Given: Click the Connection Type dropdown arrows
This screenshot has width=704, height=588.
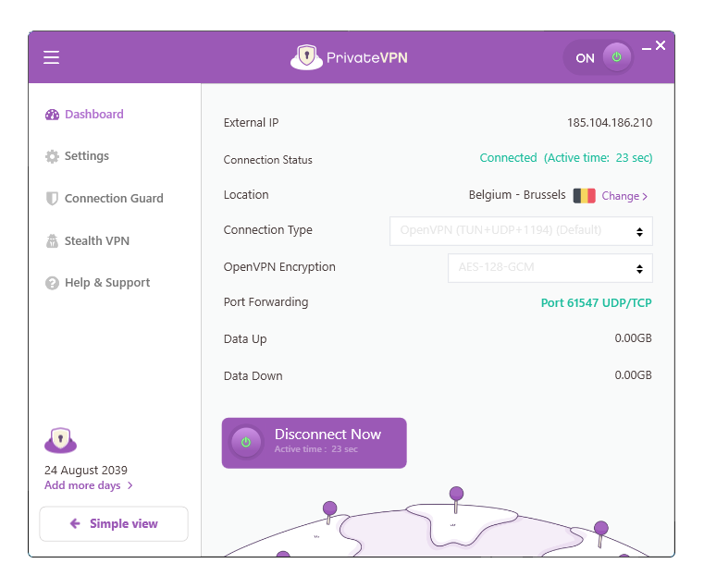Looking at the screenshot, I should (x=639, y=232).
